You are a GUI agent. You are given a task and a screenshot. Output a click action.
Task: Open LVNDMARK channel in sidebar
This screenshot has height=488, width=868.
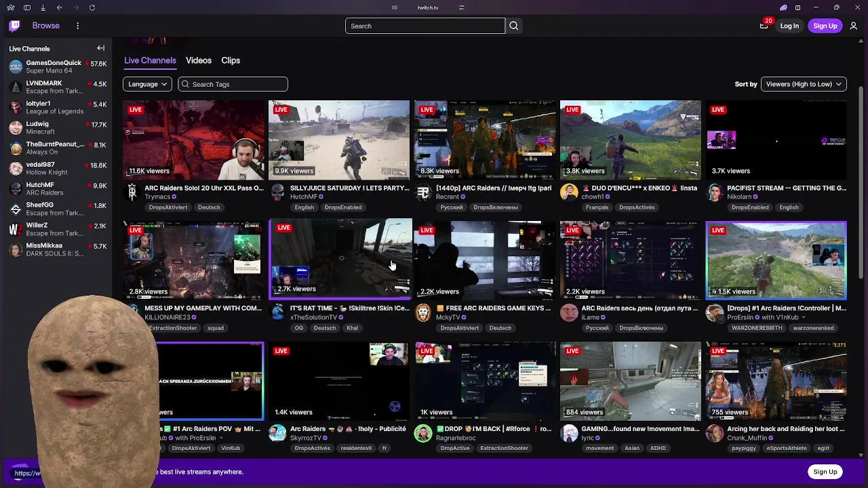tap(58, 87)
